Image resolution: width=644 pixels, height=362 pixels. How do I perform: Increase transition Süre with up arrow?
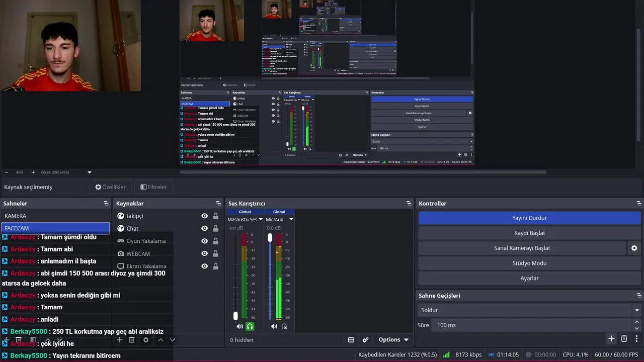[x=637, y=322]
